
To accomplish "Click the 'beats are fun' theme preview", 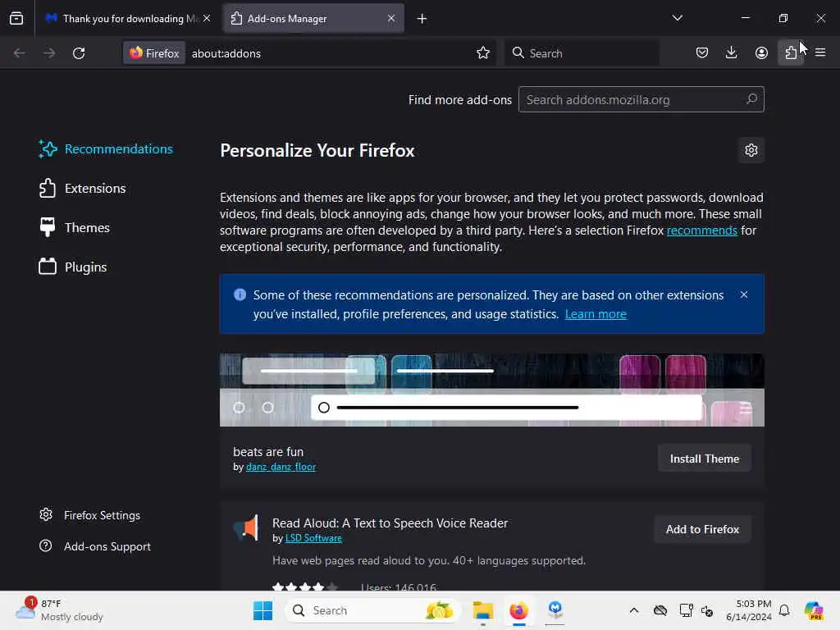I will click(x=492, y=390).
